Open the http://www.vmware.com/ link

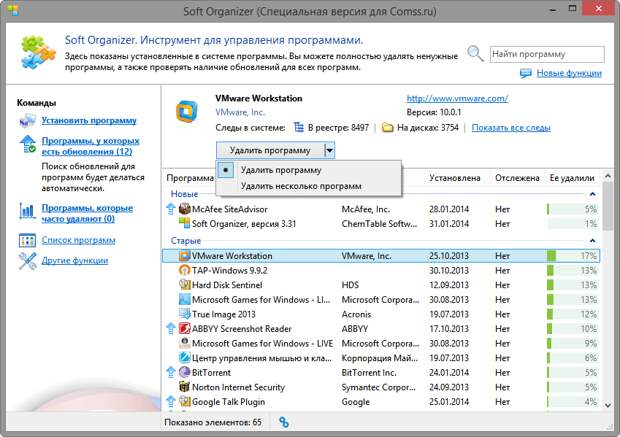pyautogui.click(x=457, y=98)
